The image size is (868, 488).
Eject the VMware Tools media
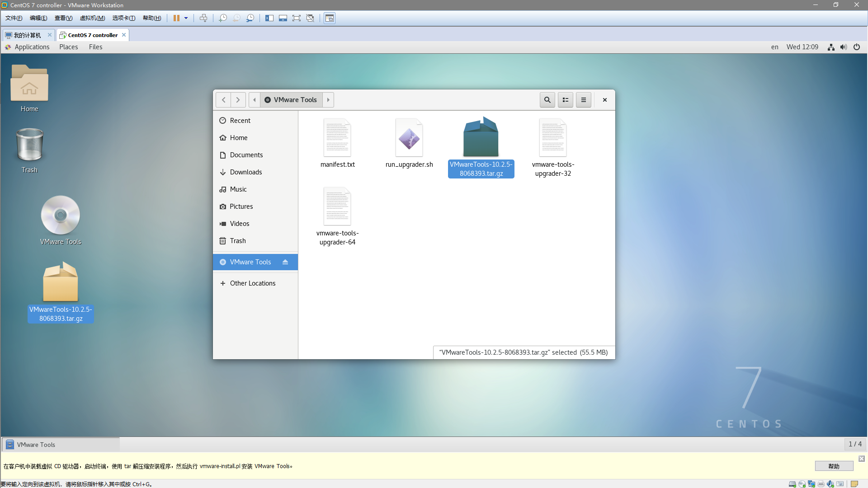[286, 262]
